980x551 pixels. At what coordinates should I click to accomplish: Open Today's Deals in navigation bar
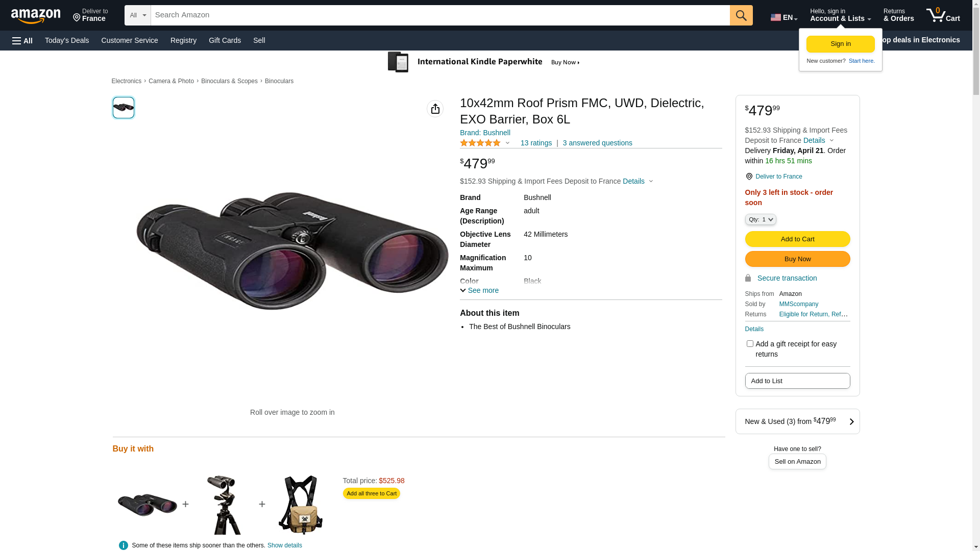pyautogui.click(x=67, y=40)
